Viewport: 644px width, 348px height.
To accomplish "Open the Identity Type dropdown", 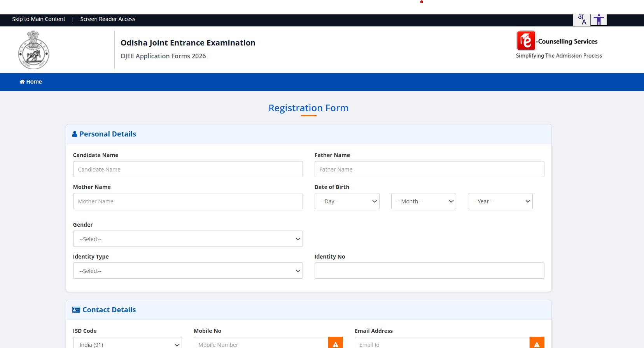I will tap(187, 271).
